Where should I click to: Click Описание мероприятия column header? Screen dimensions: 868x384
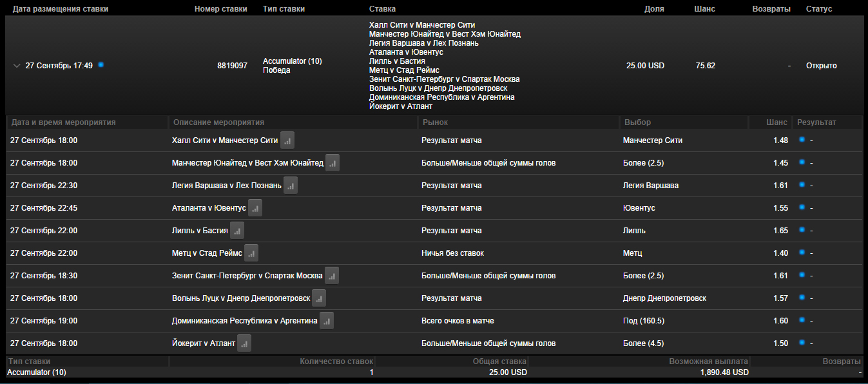pos(218,122)
